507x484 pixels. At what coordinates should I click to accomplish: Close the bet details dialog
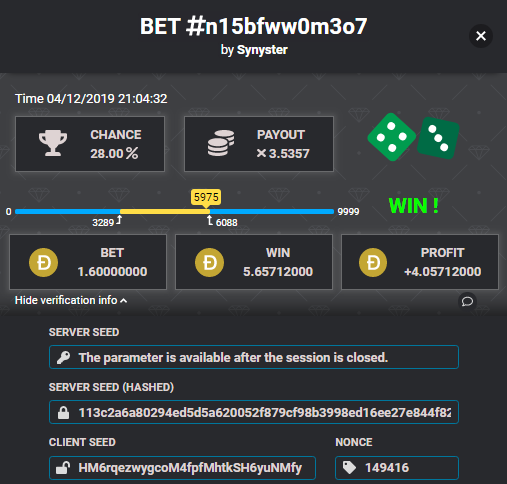[481, 36]
